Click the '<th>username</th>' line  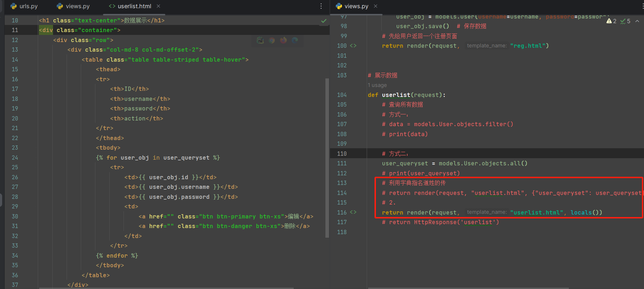tap(140, 99)
